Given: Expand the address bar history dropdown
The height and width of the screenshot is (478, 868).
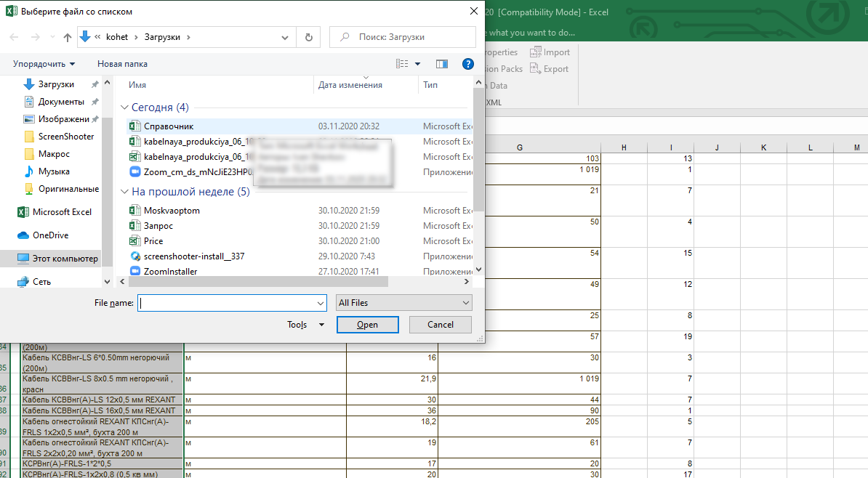Looking at the screenshot, I should pos(284,37).
